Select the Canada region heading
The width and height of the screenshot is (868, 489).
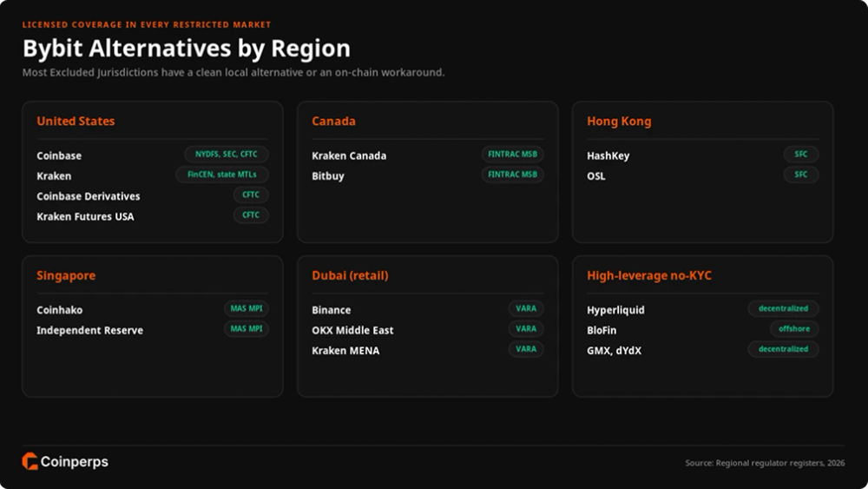(334, 121)
